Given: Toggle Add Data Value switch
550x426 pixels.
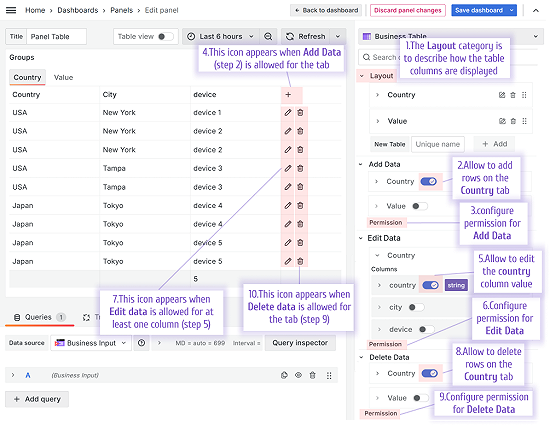Looking at the screenshot, I should tap(420, 206).
